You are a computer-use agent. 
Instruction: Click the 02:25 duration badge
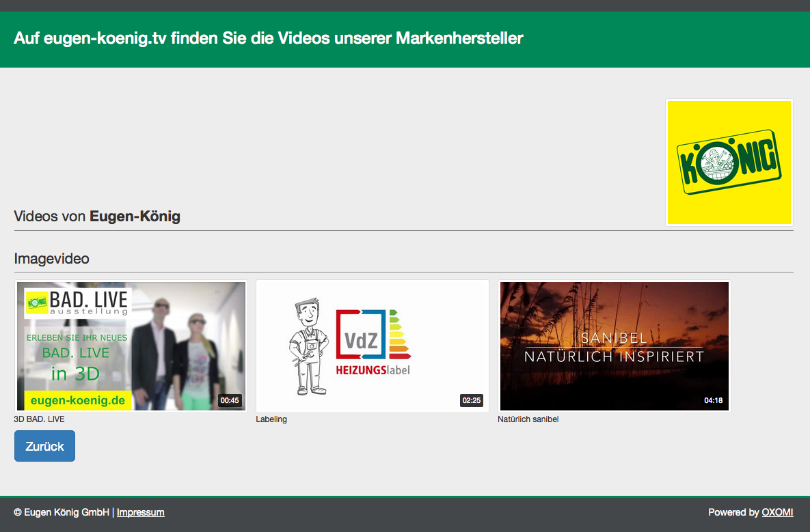click(x=472, y=400)
